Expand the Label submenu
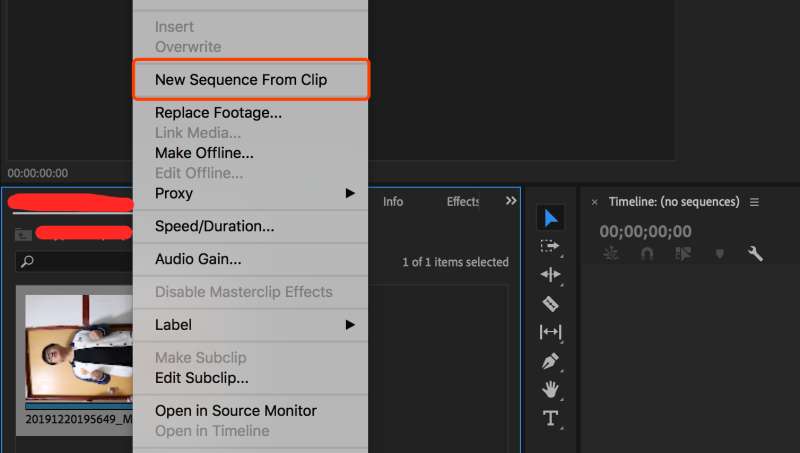This screenshot has height=453, width=800. click(350, 325)
